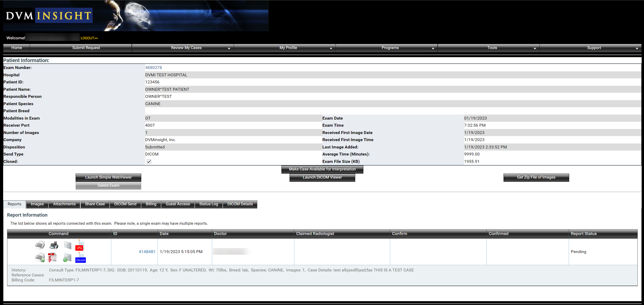
Task: Click the envelope icon with green refresh arrows
Action: (x=67, y=258)
